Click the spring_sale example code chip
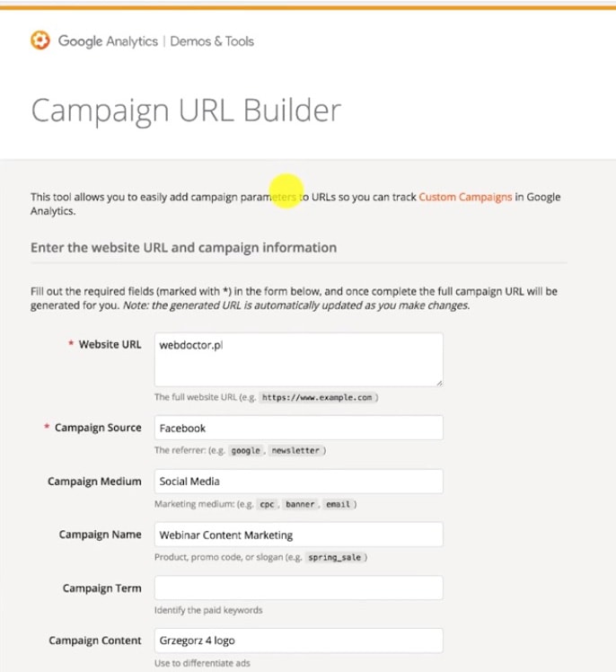 click(x=334, y=558)
